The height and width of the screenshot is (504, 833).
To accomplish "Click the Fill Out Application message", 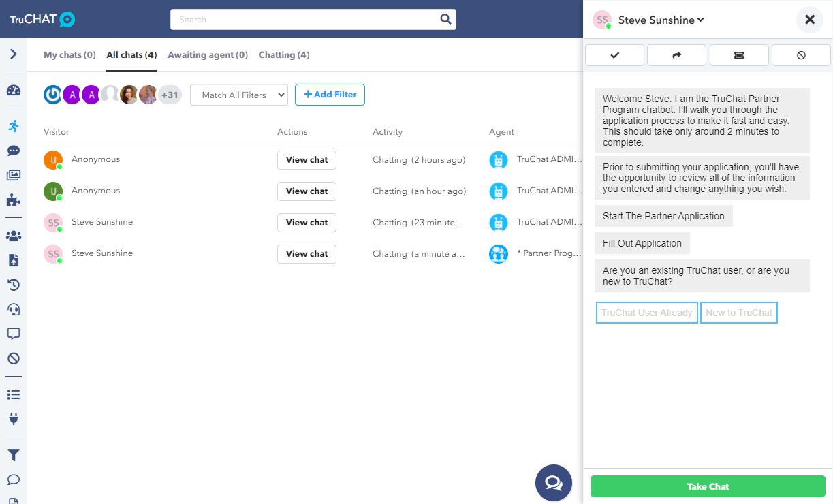I will click(x=642, y=243).
